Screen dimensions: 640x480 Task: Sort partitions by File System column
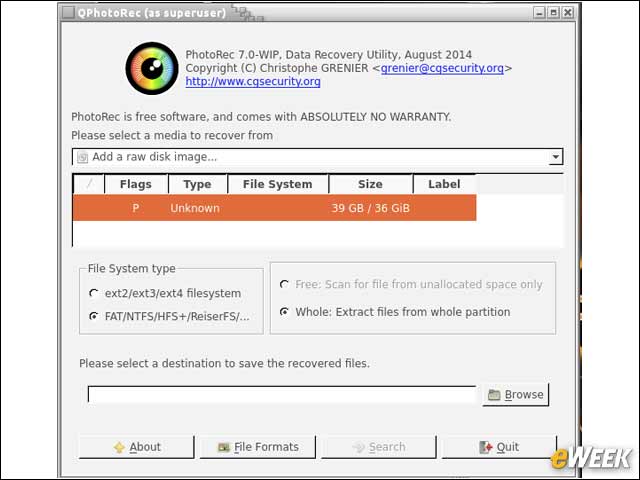coord(278,184)
